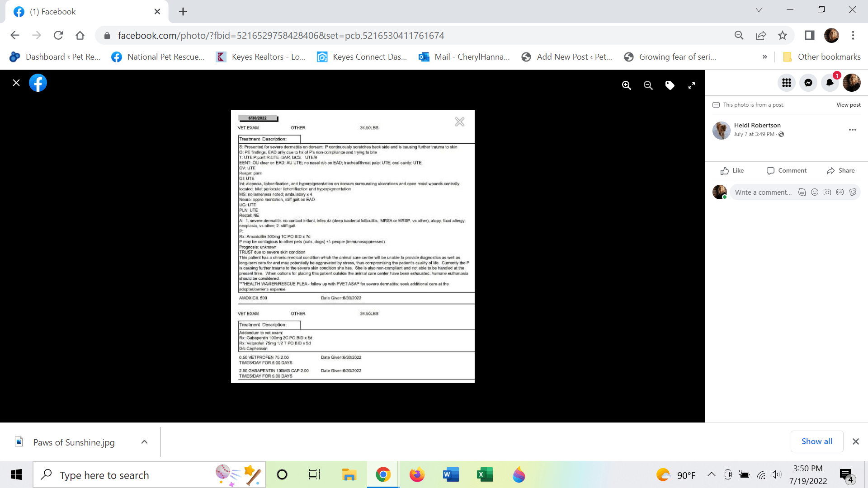Zoom out of the photo
This screenshot has width=868, height=488.
[648, 85]
